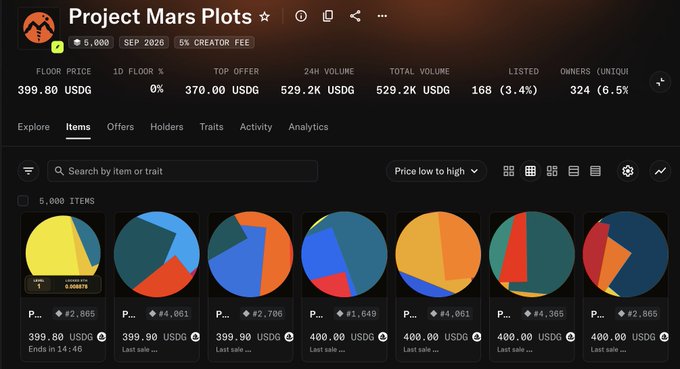Favorite the collection with the star icon

(x=265, y=17)
